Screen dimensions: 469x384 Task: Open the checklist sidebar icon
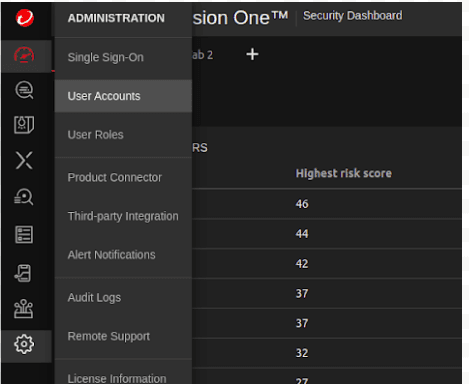pyautogui.click(x=24, y=234)
